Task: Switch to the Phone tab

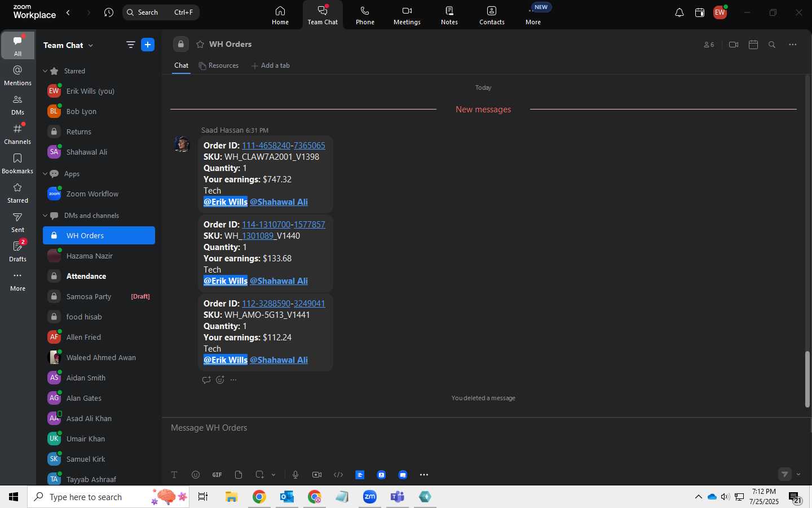Action: tap(365, 15)
